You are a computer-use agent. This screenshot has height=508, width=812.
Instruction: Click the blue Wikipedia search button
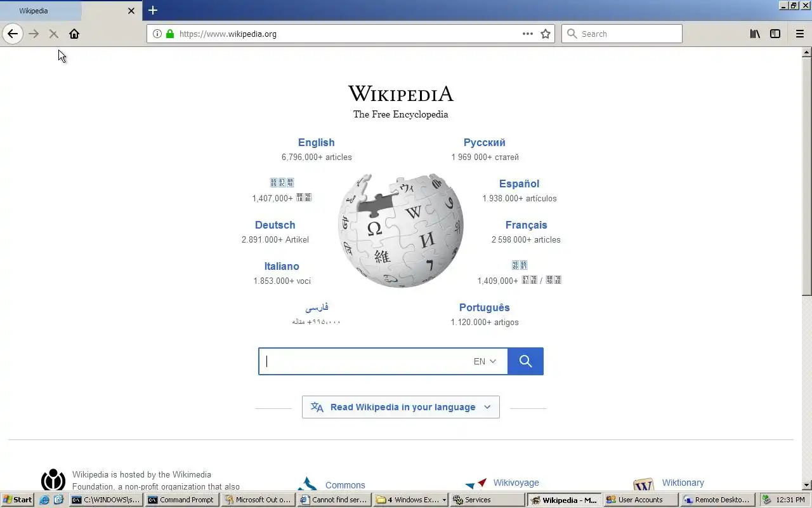pos(525,361)
